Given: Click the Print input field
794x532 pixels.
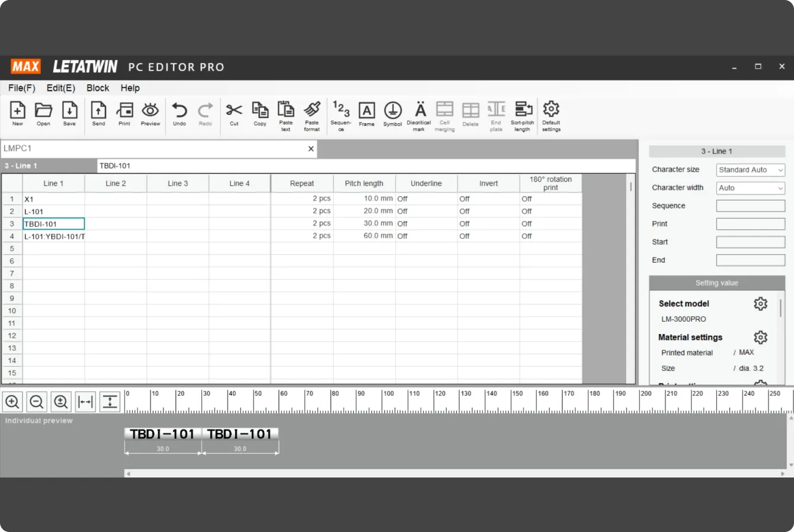Looking at the screenshot, I should (751, 224).
